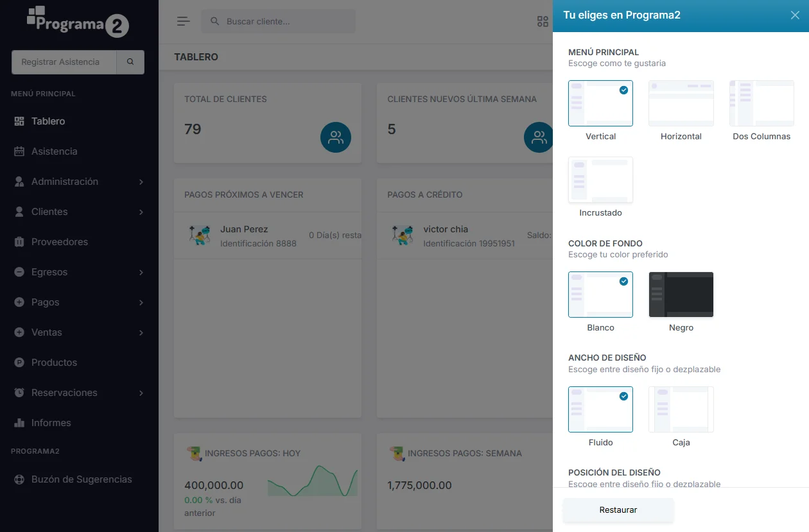Click the Informes chart icon
The image size is (809, 532).
(x=19, y=423)
